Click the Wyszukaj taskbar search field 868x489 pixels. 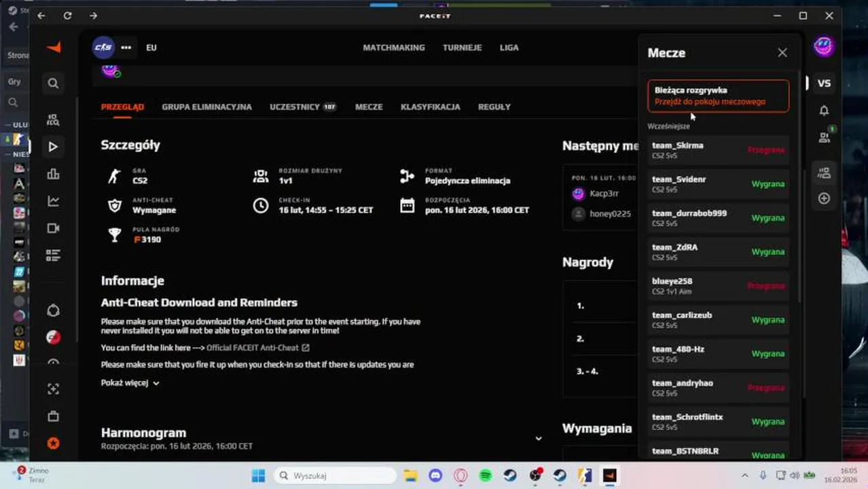tap(335, 475)
